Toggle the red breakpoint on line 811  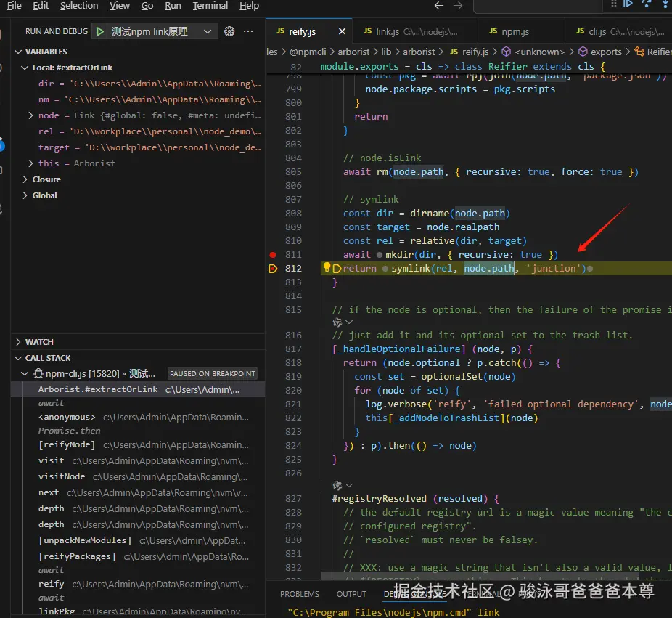click(x=273, y=255)
